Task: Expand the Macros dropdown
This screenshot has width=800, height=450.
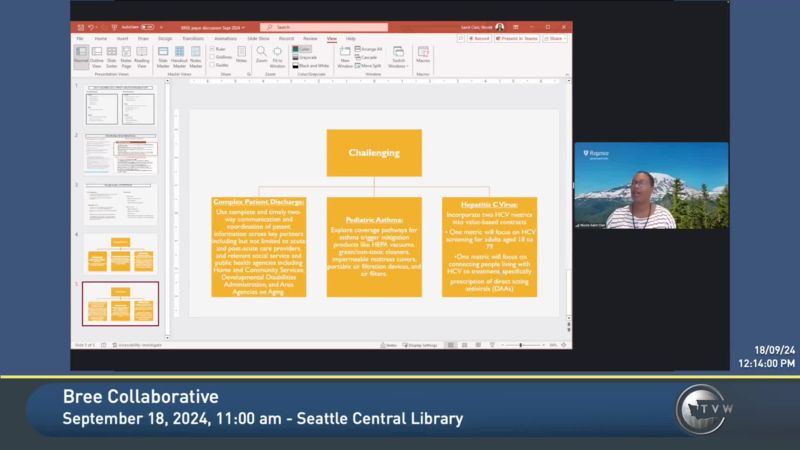Action: [423, 55]
